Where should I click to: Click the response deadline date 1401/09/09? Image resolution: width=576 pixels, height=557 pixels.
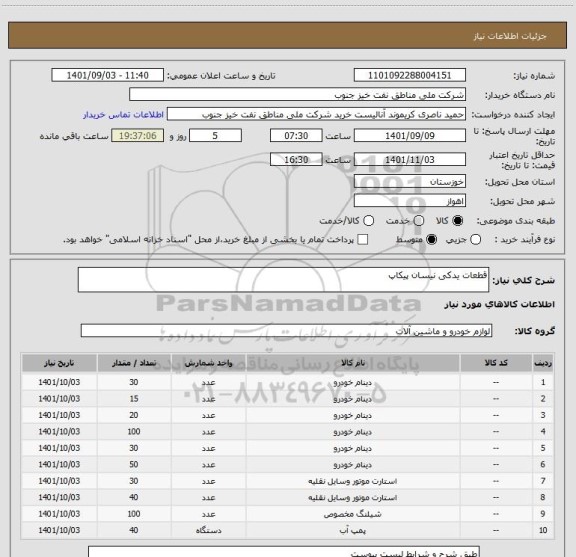(410, 136)
